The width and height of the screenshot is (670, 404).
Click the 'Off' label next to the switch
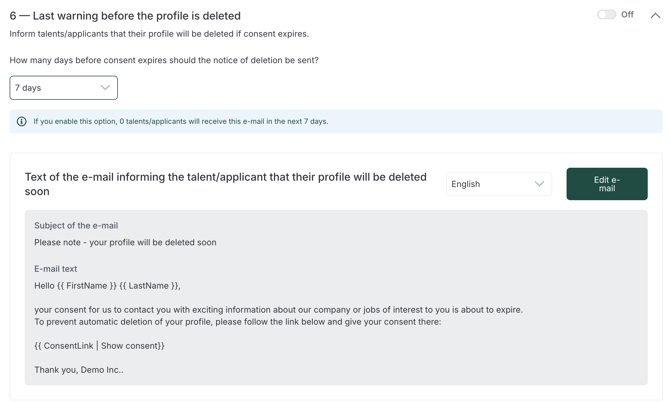coord(627,15)
